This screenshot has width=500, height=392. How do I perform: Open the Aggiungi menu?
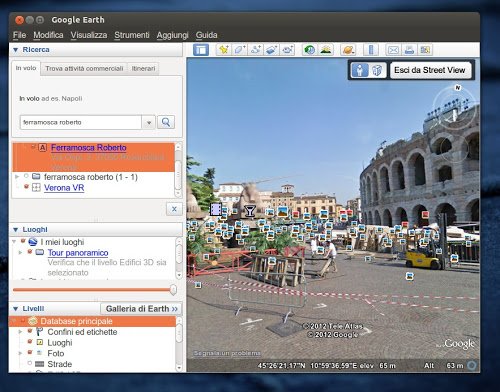172,35
